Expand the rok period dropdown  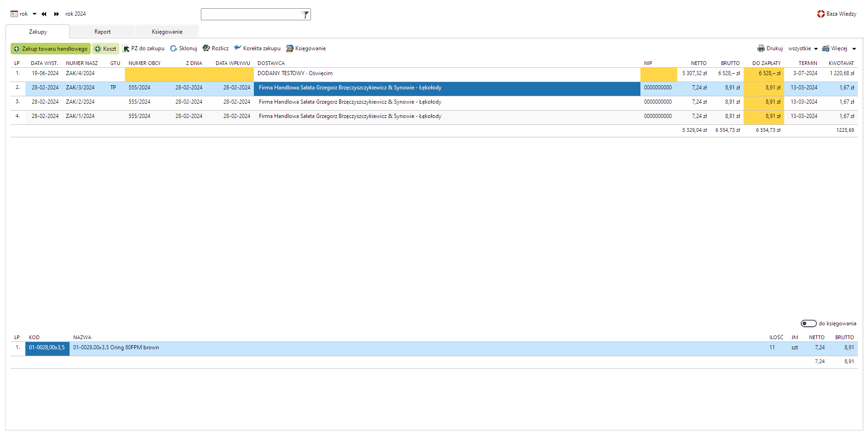(35, 14)
